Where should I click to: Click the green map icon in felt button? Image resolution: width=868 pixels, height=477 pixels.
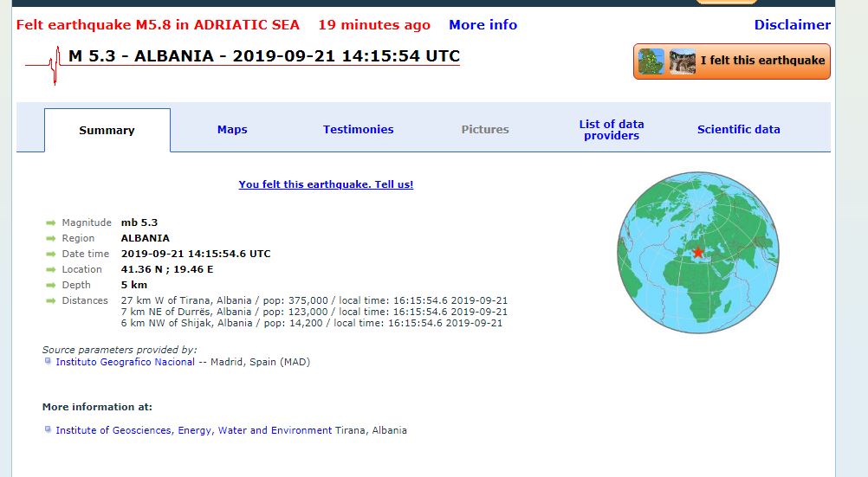click(651, 61)
